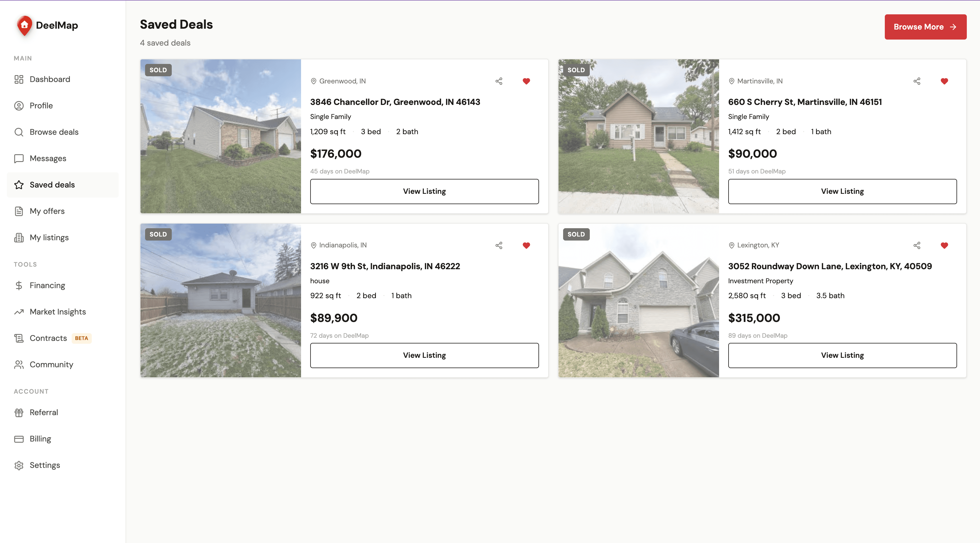Viewport: 980px width, 543px height.
Task: Open Contracts in the sidebar
Action: pyautogui.click(x=63, y=338)
